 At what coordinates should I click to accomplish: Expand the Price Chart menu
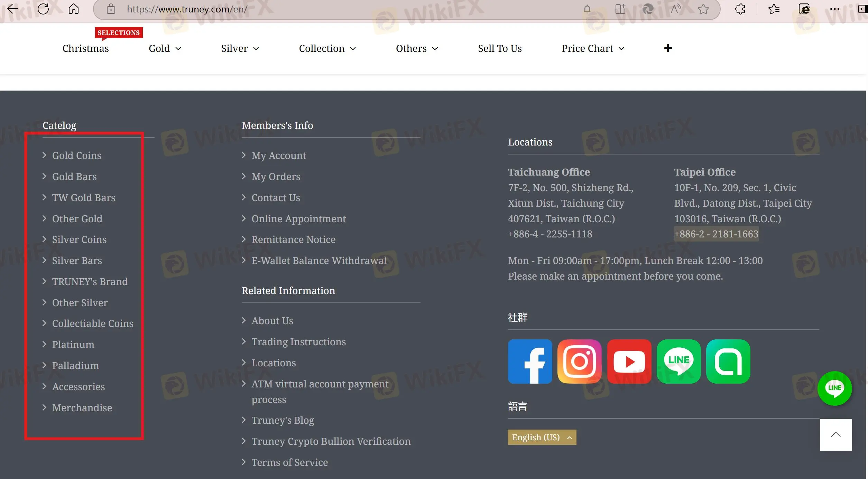pos(593,48)
